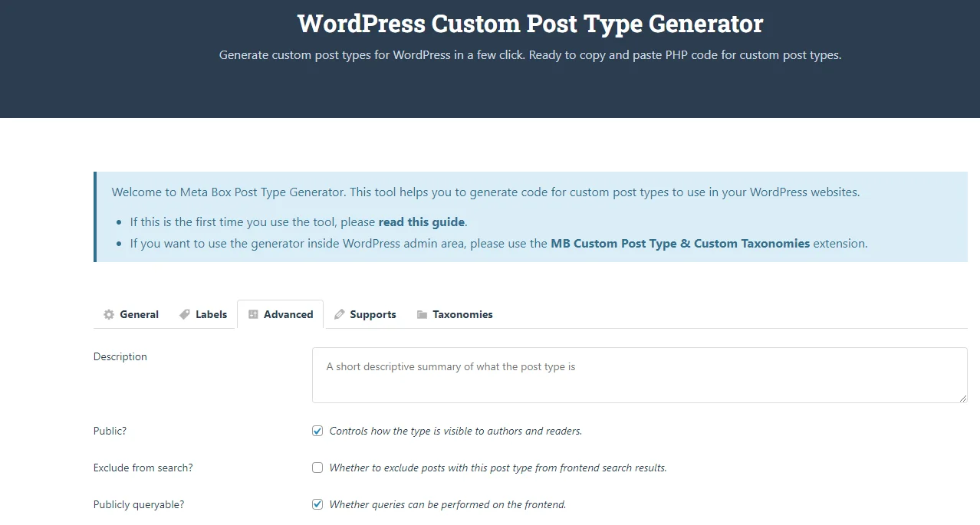980x525 pixels.
Task: Click into the Description text area
Action: 640,375
